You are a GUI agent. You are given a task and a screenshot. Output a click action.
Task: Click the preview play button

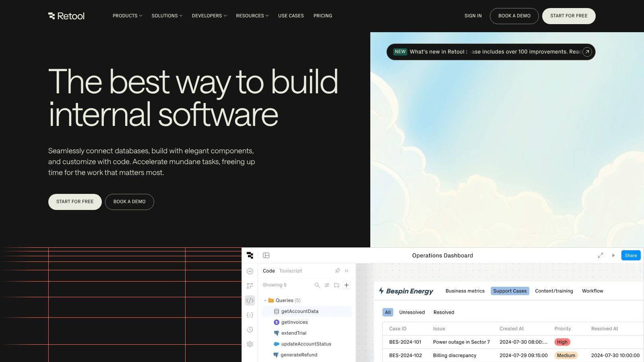pos(613,255)
